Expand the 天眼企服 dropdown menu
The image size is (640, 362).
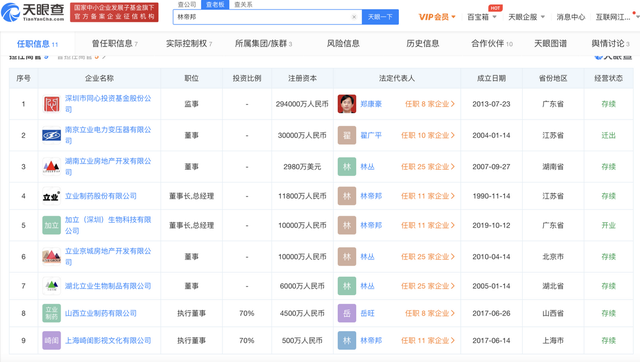(x=526, y=17)
